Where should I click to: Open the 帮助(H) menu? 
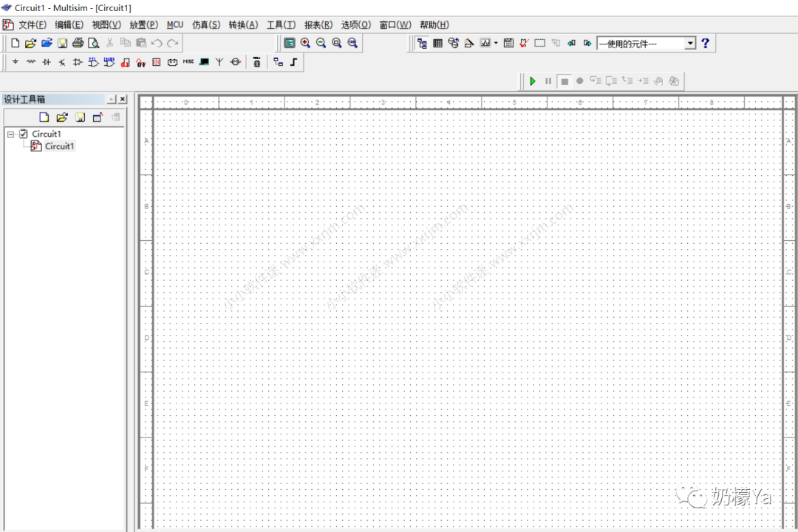434,24
